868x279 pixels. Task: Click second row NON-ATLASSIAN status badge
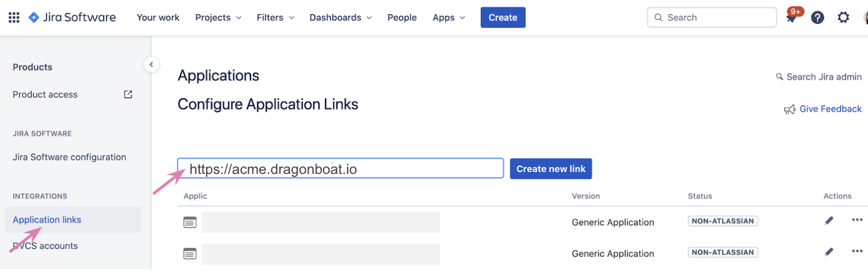pos(723,252)
